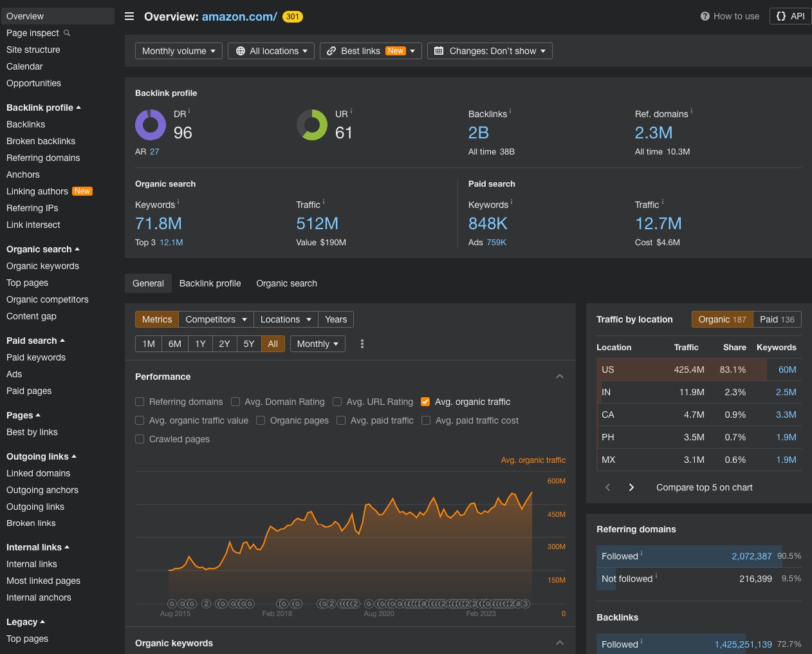Open the Locations chart dropdown
Screen dimensions: 812x654
tap(286, 319)
